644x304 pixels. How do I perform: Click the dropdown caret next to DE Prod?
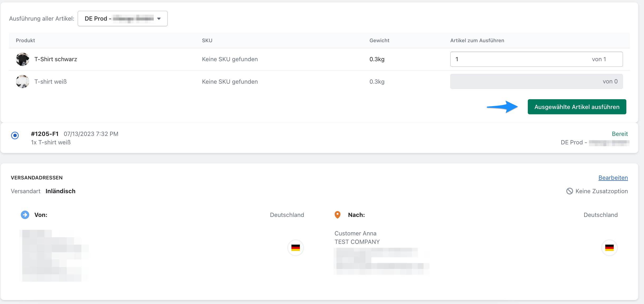pos(159,19)
